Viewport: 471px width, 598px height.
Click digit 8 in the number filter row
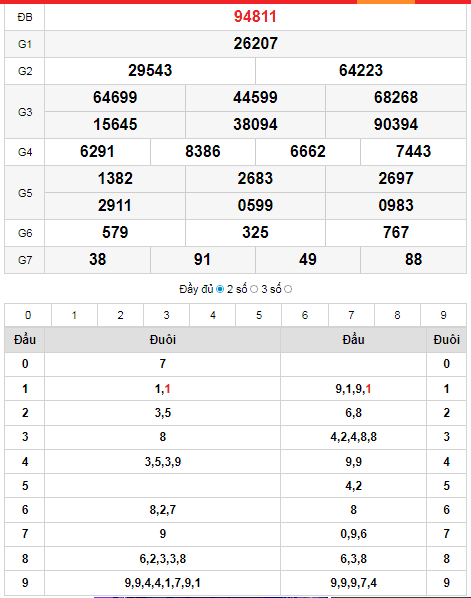coord(397,315)
